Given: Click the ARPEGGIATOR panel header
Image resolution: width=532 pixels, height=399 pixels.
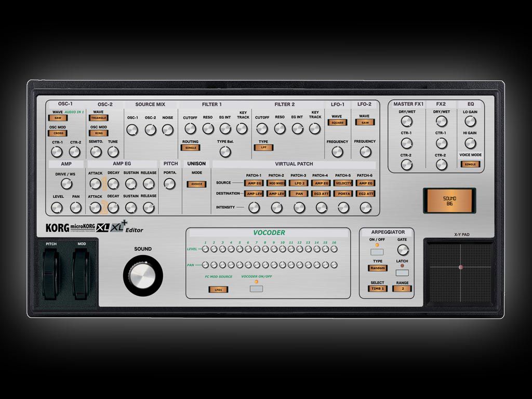Looking at the screenshot, I should tap(387, 232).
